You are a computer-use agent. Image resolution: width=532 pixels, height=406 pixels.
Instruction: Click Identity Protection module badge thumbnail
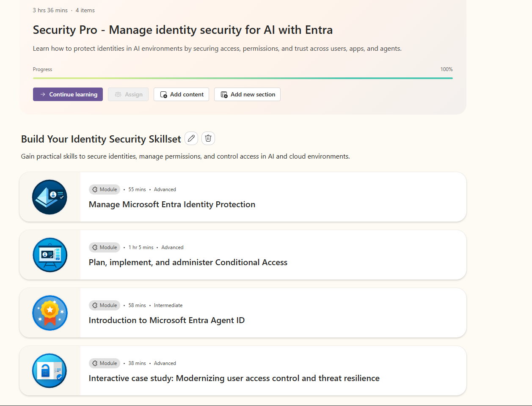point(50,197)
